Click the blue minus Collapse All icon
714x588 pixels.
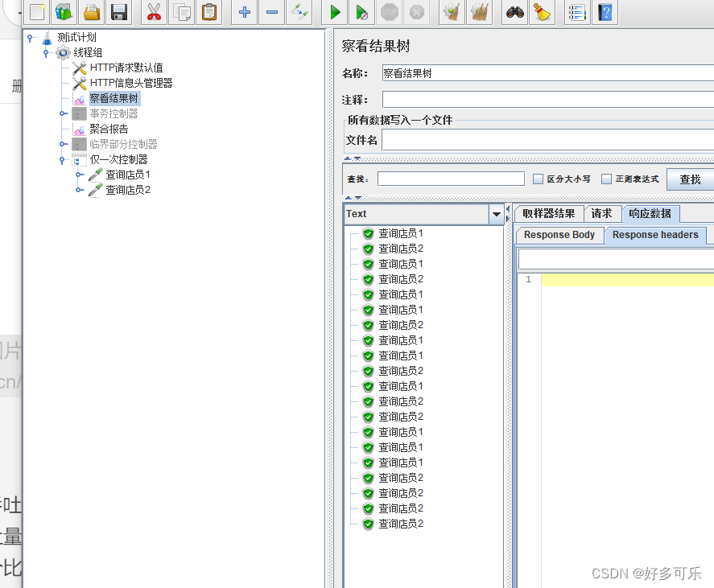(x=272, y=12)
